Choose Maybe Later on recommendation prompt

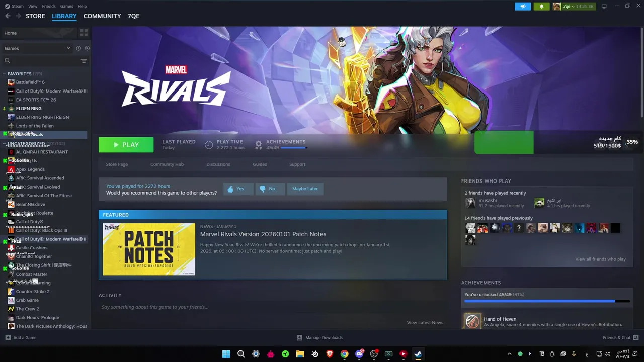[x=305, y=189]
